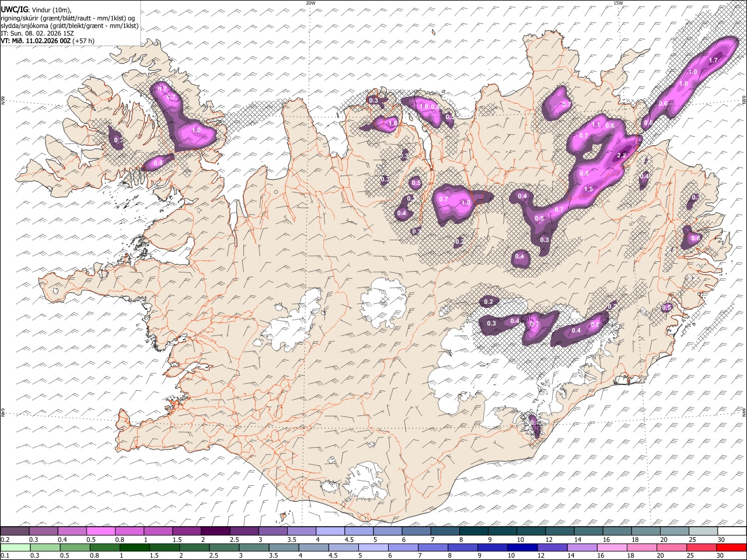The width and height of the screenshot is (747, 560).
Task: Select the light grey swatch between 25 and 30 upper legend
Action: point(703,531)
